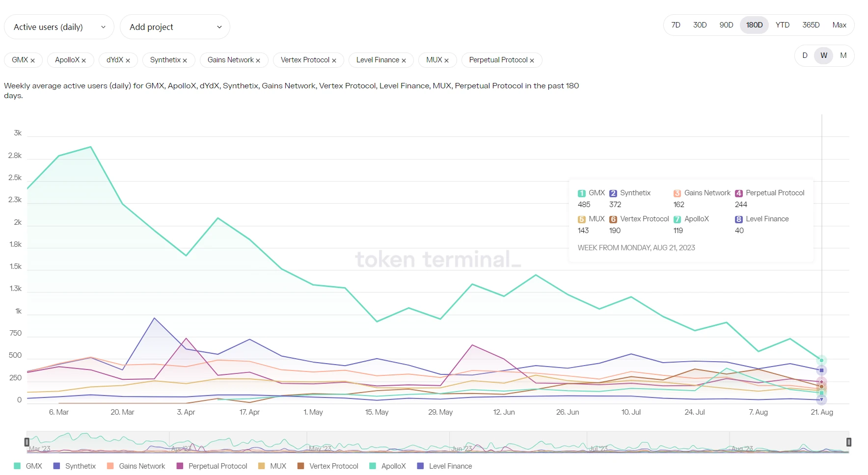Viewport: 868px width, 475px height.
Task: Open the Add project dropdown
Action: point(175,27)
